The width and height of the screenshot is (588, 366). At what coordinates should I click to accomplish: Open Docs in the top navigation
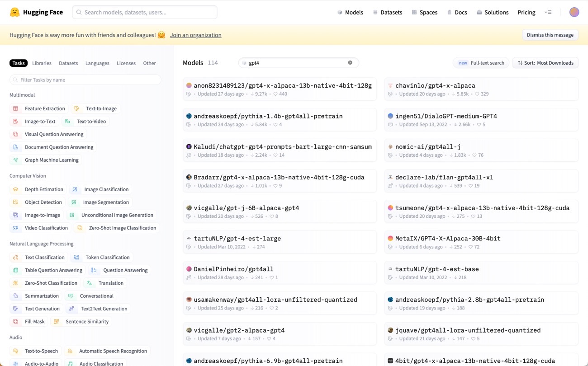pos(457,12)
